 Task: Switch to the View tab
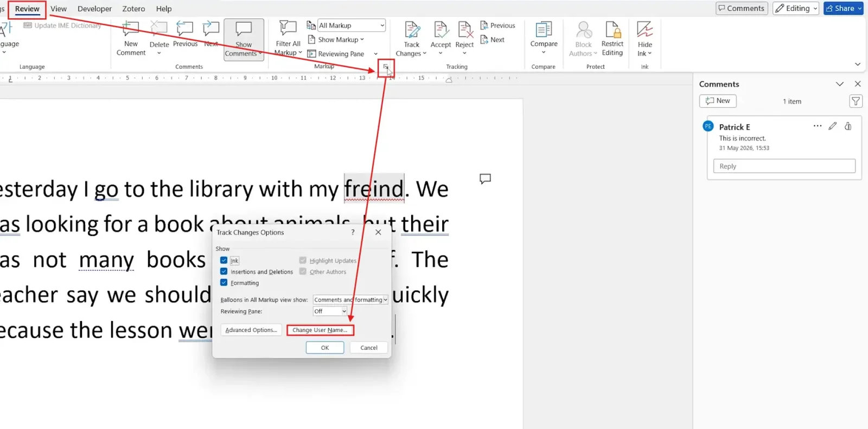click(59, 9)
